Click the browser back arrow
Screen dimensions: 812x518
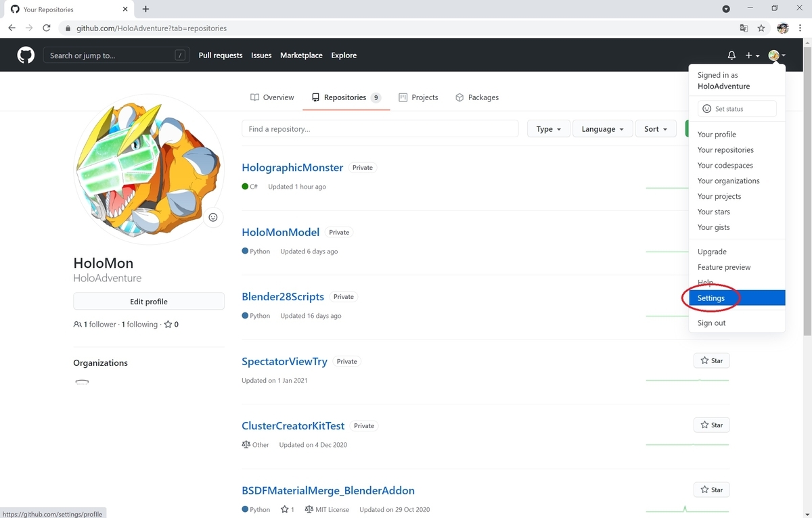[x=12, y=28]
